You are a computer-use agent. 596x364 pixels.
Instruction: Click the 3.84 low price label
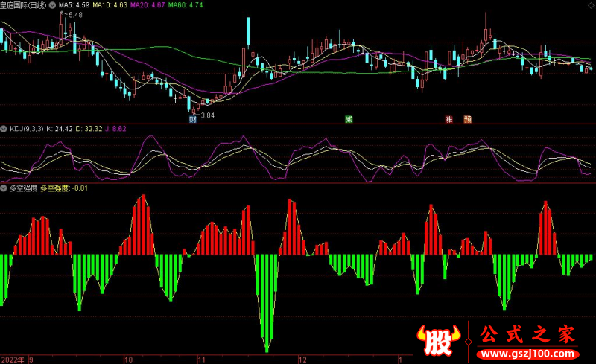pos(208,115)
